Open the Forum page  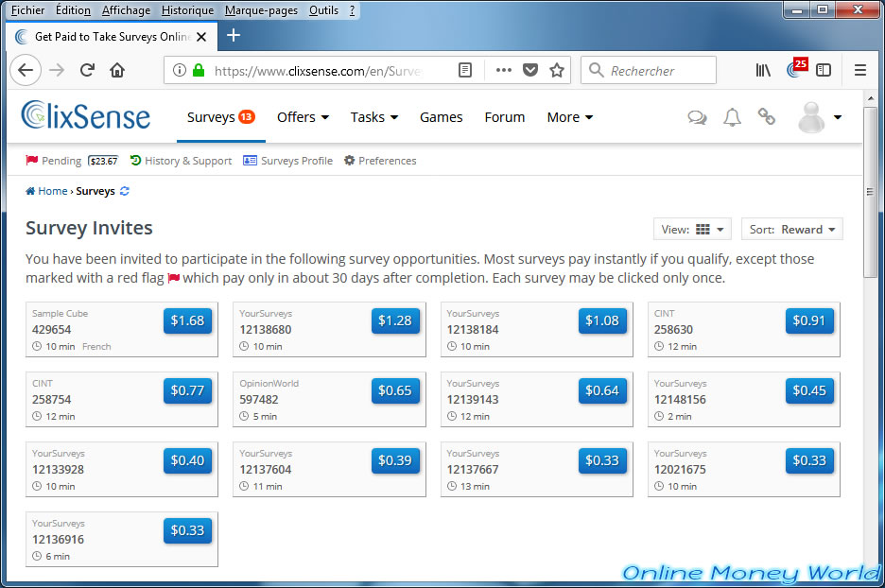point(505,117)
